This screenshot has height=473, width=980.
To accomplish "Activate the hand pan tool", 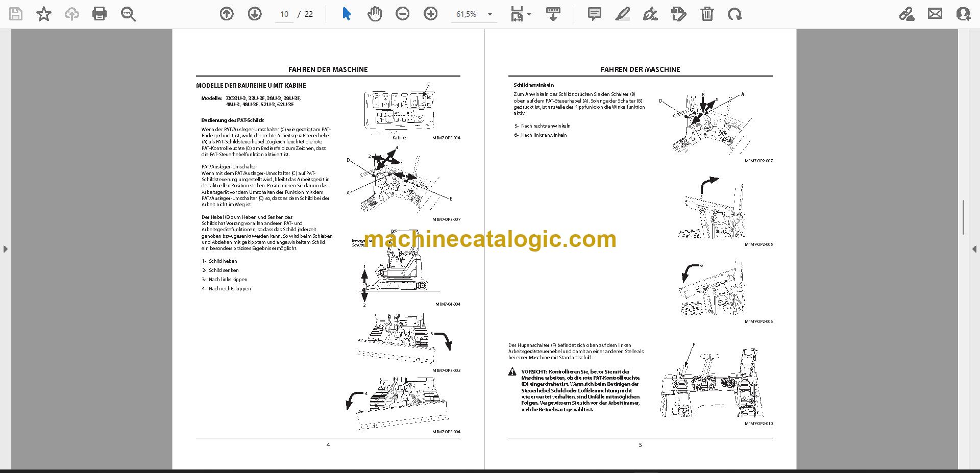I will point(375,14).
